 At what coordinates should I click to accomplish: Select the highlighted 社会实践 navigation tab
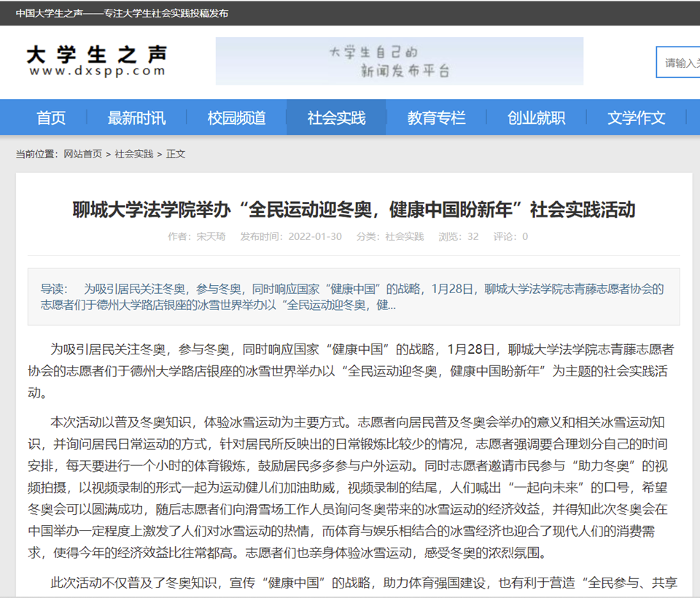336,117
